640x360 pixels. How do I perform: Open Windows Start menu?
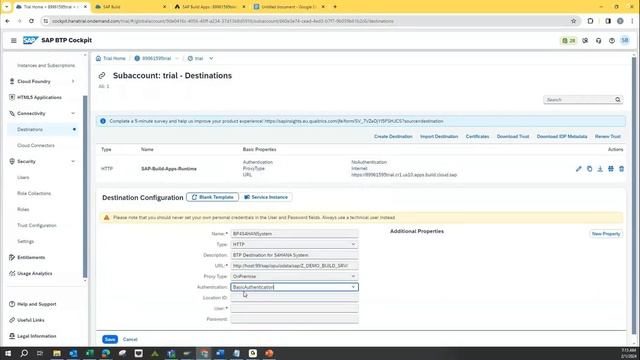pos(8,353)
